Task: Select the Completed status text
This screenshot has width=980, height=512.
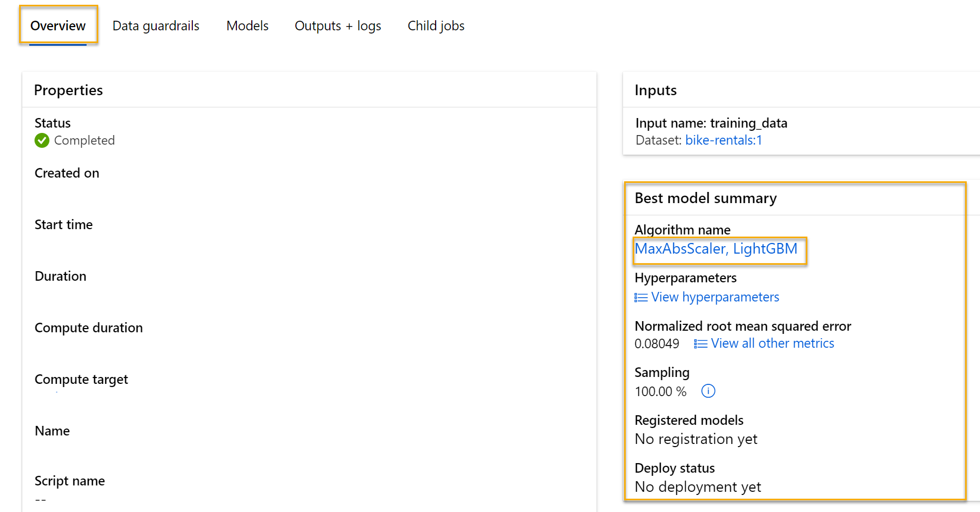Action: (84, 140)
